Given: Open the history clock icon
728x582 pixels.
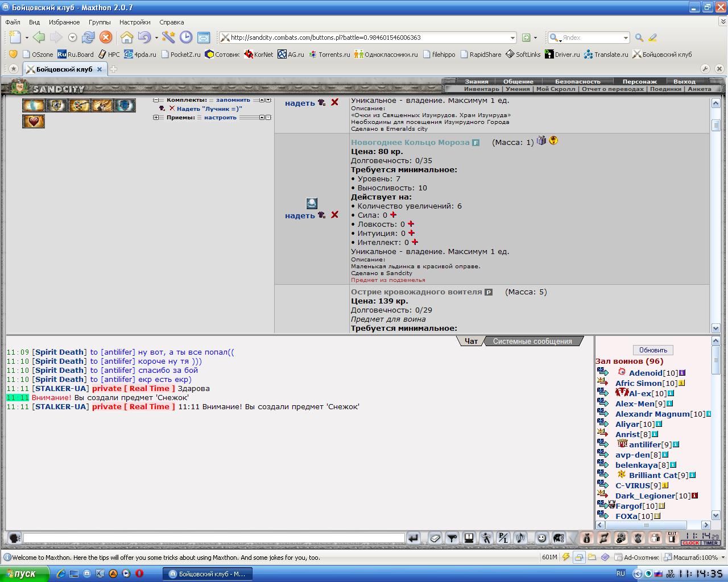Looking at the screenshot, I should 186,38.
